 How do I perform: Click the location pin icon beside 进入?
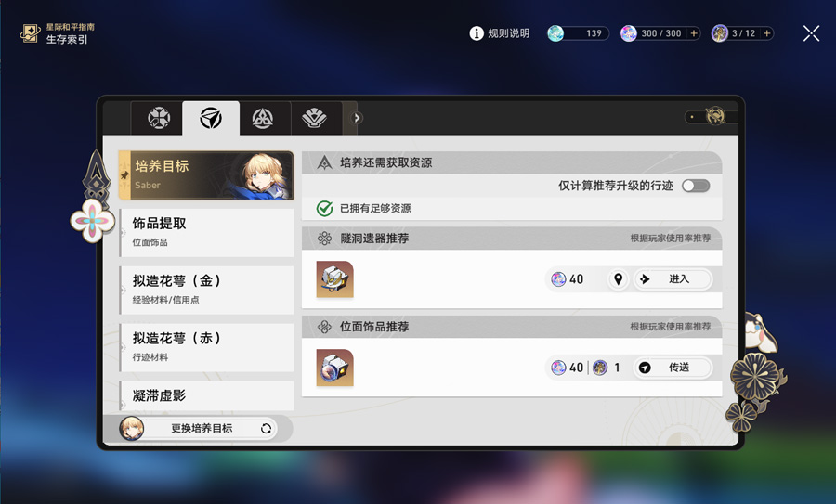(x=618, y=278)
